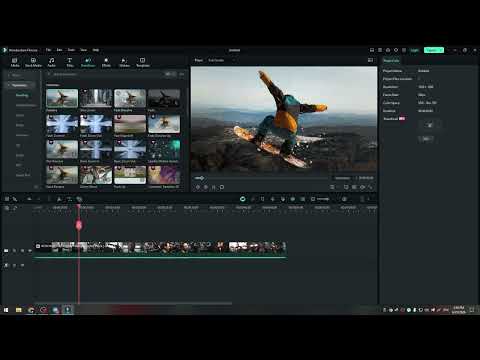Hide the video track with eye icon
The image size is (480, 360).
(x=30, y=251)
